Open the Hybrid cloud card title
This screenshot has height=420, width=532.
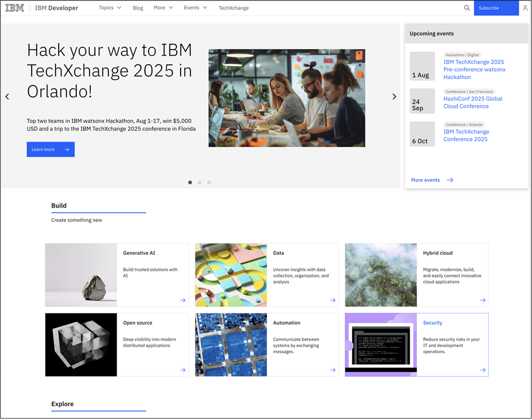pyautogui.click(x=438, y=253)
